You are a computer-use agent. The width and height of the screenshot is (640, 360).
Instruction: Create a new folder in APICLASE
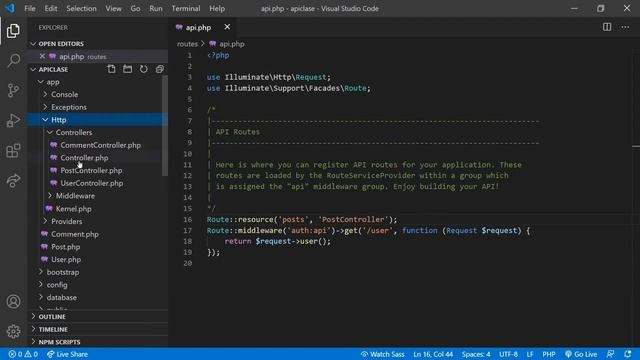[127, 69]
